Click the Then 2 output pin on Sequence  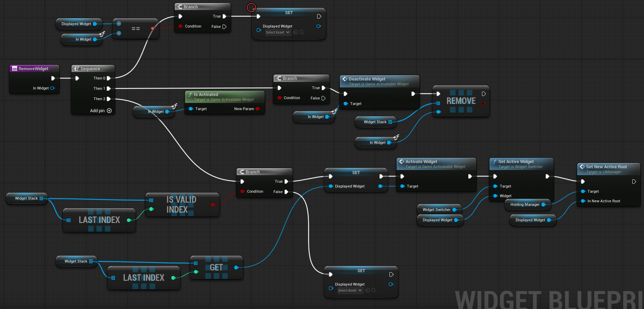(109, 99)
